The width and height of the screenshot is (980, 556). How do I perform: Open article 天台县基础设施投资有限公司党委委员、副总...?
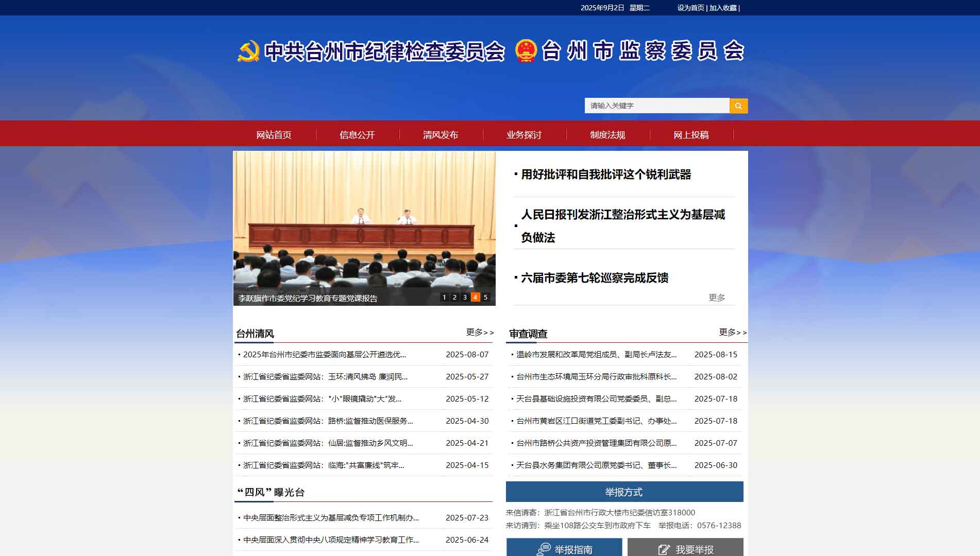tap(597, 399)
